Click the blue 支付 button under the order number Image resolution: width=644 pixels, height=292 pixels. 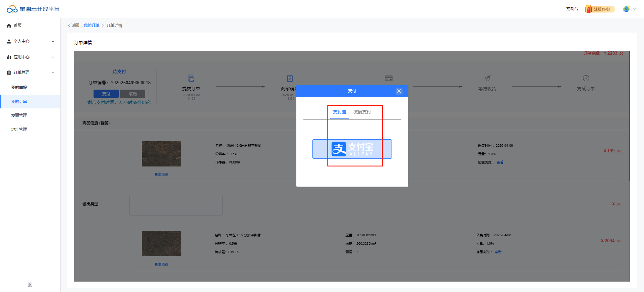click(106, 94)
